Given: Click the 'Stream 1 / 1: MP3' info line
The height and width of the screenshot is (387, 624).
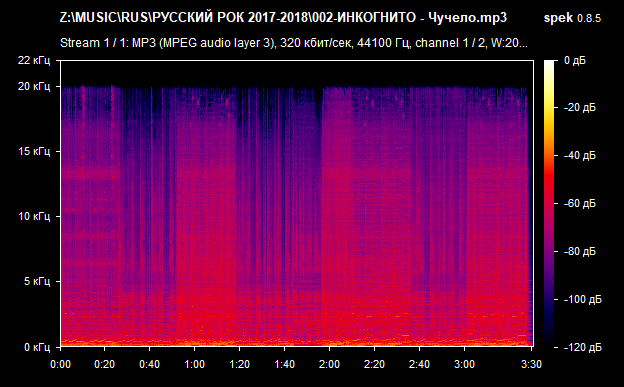Looking at the screenshot, I should (294, 43).
